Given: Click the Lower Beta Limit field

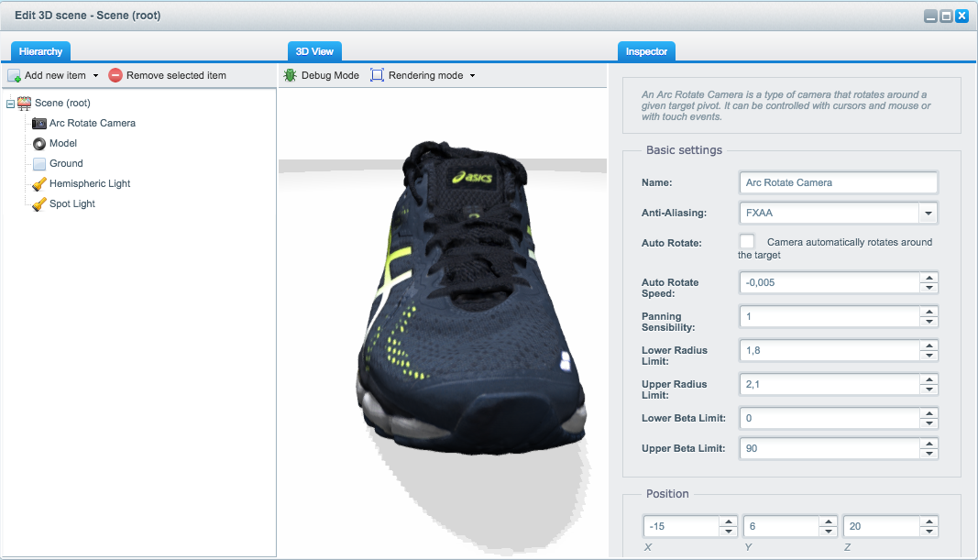Looking at the screenshot, I should coord(830,419).
